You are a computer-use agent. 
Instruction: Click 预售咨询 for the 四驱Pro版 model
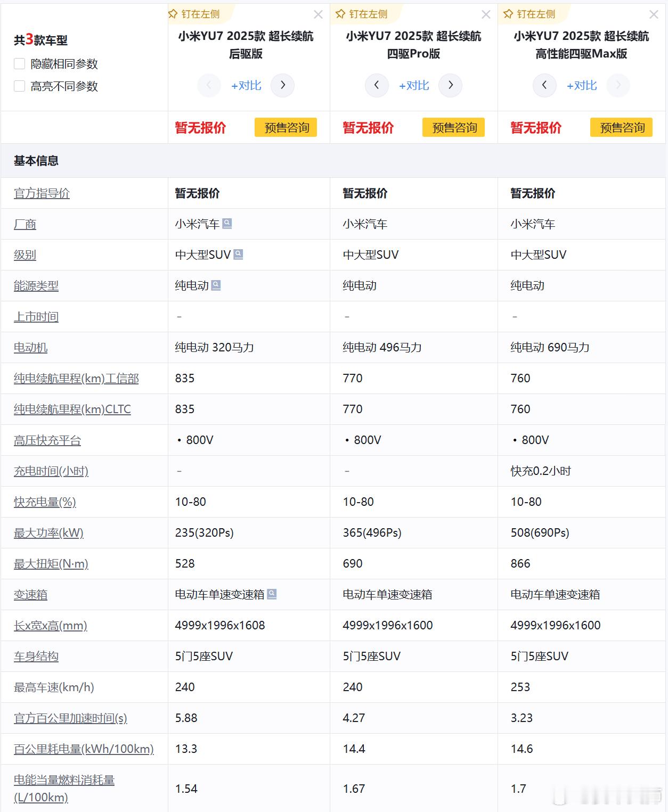(x=453, y=127)
